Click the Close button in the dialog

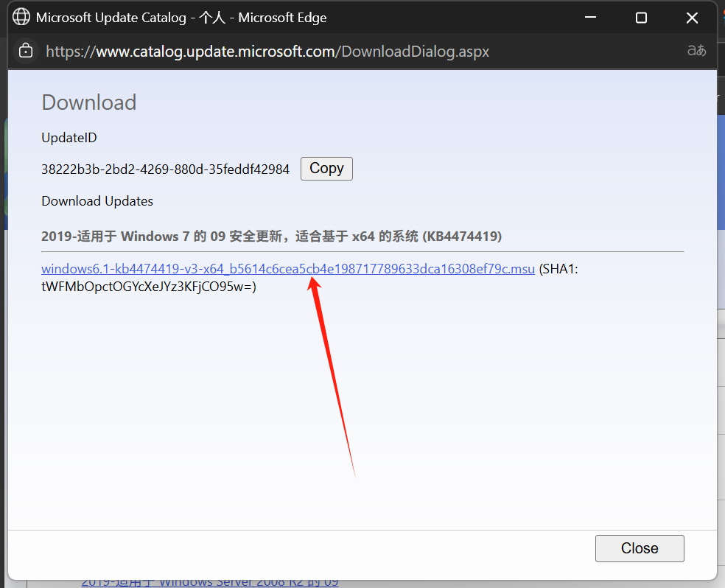640,548
